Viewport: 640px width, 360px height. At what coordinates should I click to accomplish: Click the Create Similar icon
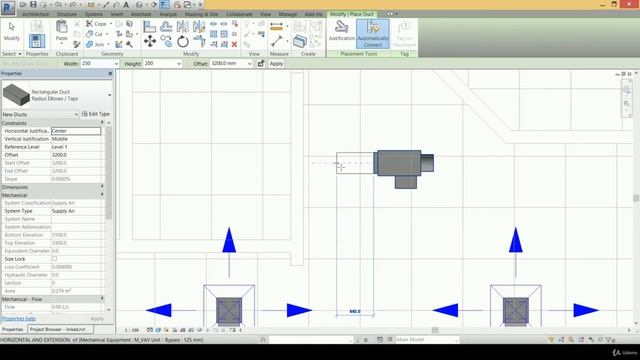(300, 41)
